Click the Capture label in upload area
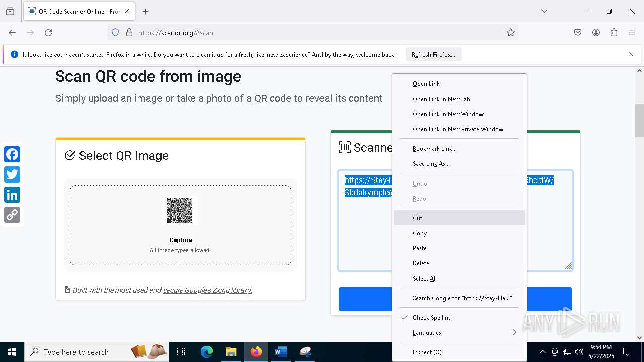The width and height of the screenshot is (644, 362). [181, 240]
